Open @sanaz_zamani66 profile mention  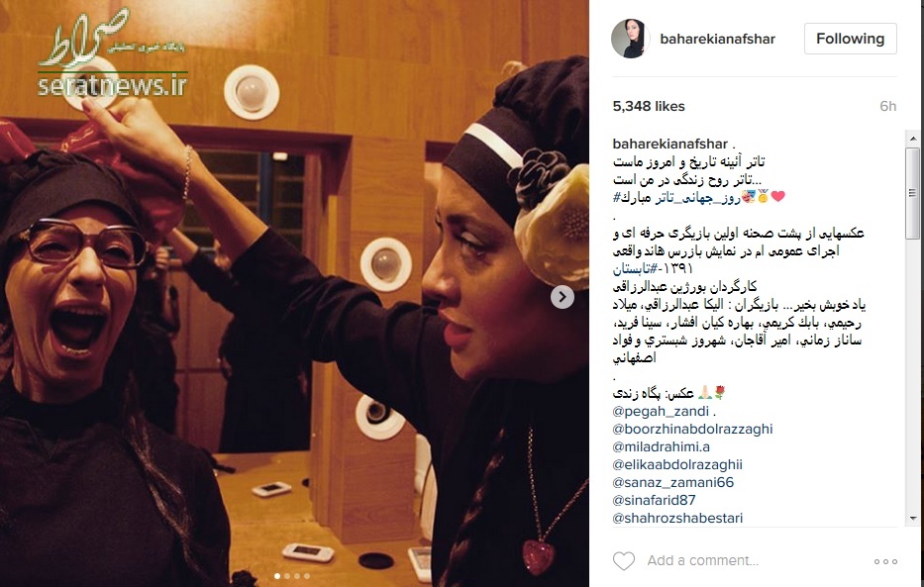(673, 482)
